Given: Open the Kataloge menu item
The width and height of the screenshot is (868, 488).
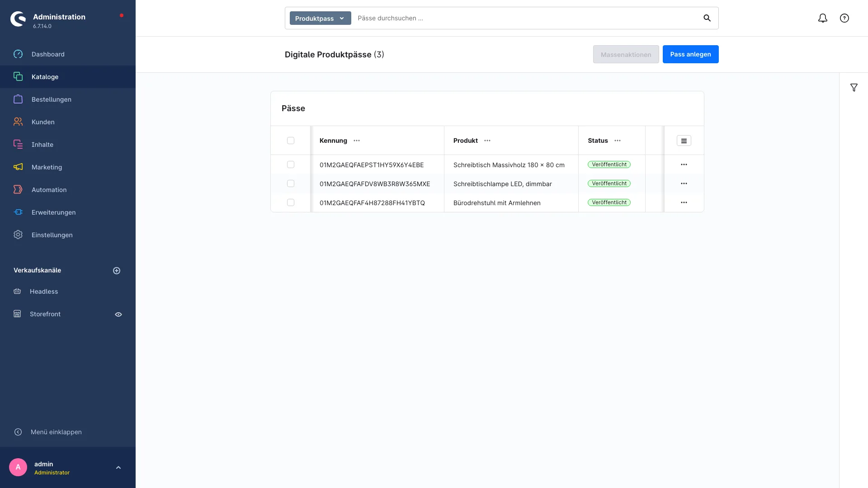Looking at the screenshot, I should (68, 77).
